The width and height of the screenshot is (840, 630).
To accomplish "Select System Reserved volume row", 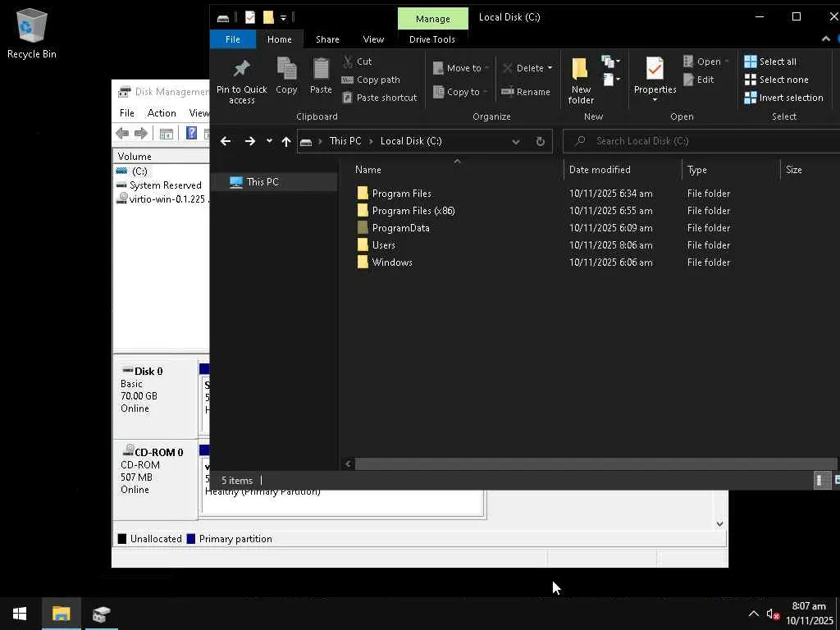I will coord(166,185).
